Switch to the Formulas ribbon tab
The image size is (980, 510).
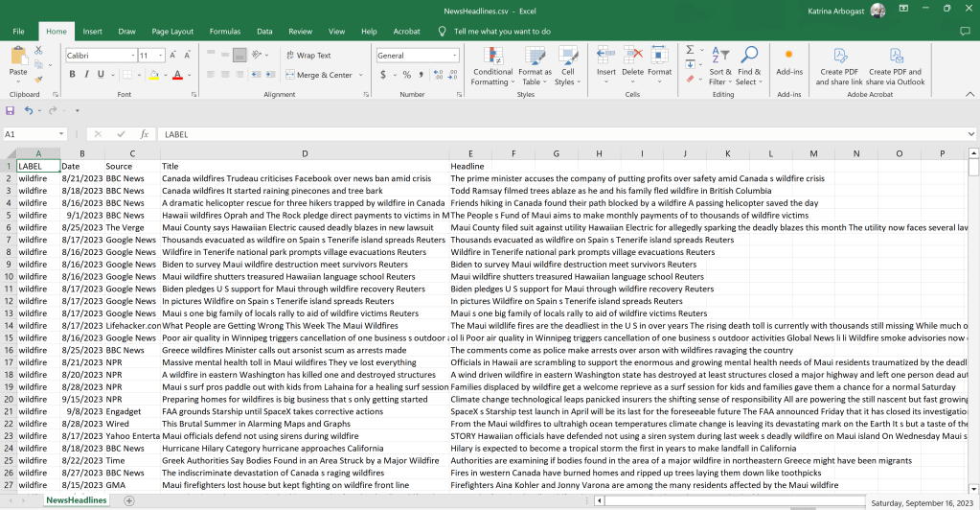pos(225,31)
